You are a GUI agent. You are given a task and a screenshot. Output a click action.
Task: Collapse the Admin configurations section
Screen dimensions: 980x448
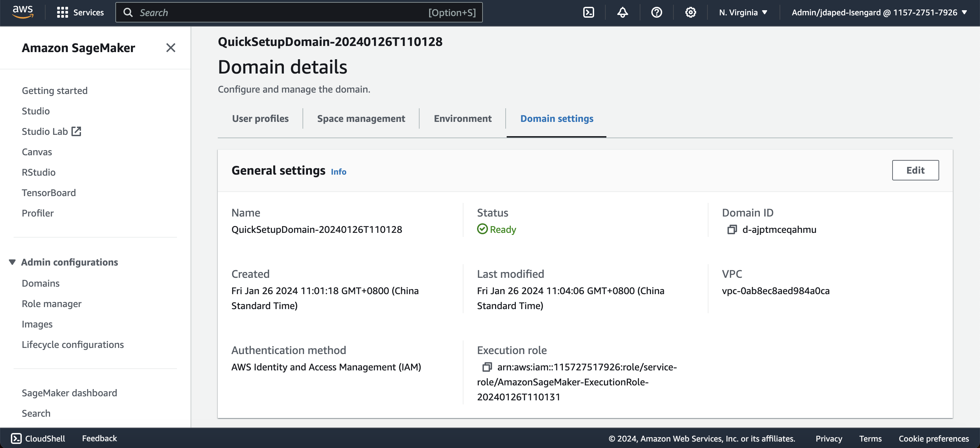tap(12, 262)
